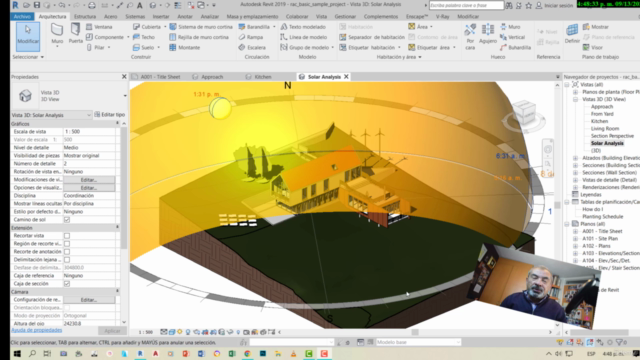Expand Alzados (Building Elevation) tree node
This screenshot has height=360, width=640.
point(576,158)
